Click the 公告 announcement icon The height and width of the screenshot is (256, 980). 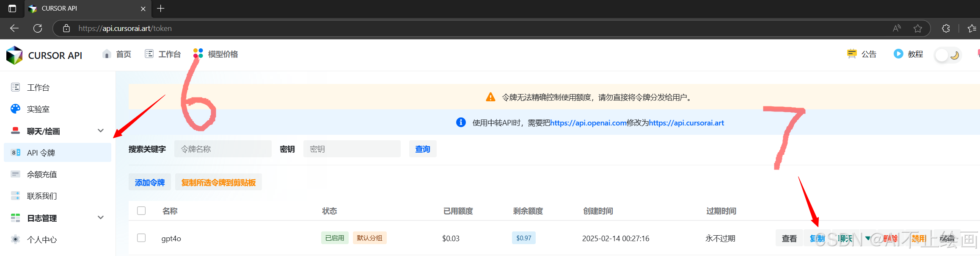click(851, 54)
